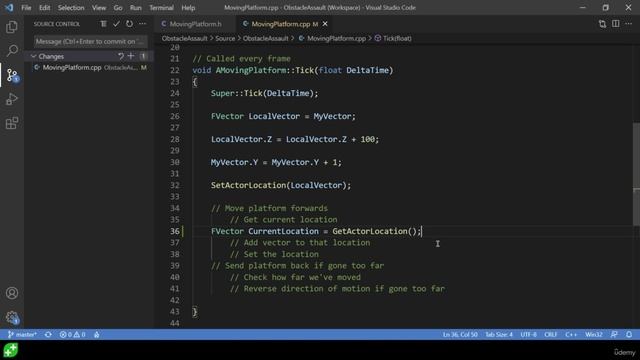Click the commit message input field

tap(90, 41)
